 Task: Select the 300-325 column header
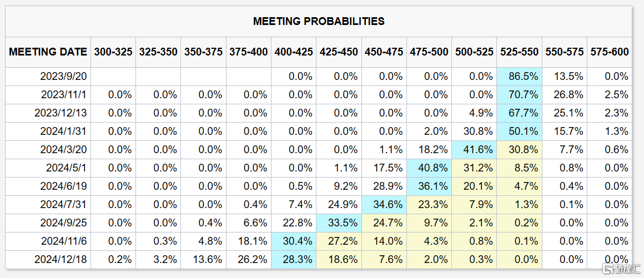(113, 52)
